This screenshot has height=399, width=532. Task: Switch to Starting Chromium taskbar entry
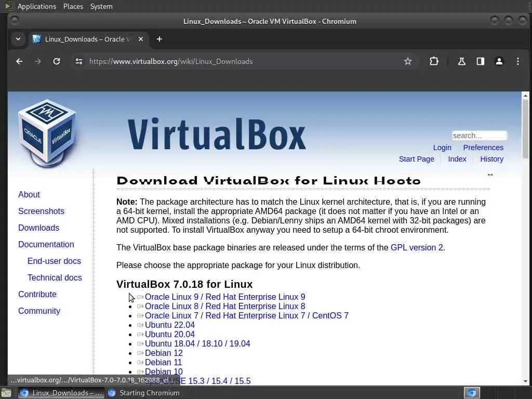point(144,393)
